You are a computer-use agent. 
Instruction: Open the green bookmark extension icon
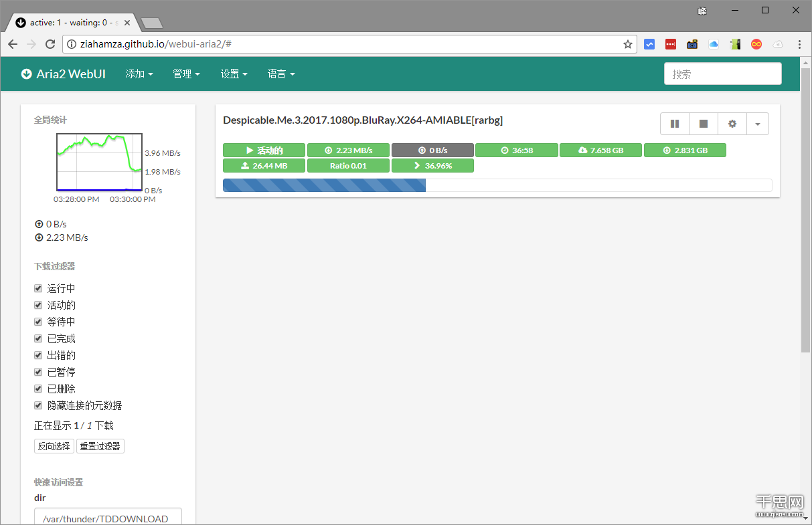click(735, 44)
